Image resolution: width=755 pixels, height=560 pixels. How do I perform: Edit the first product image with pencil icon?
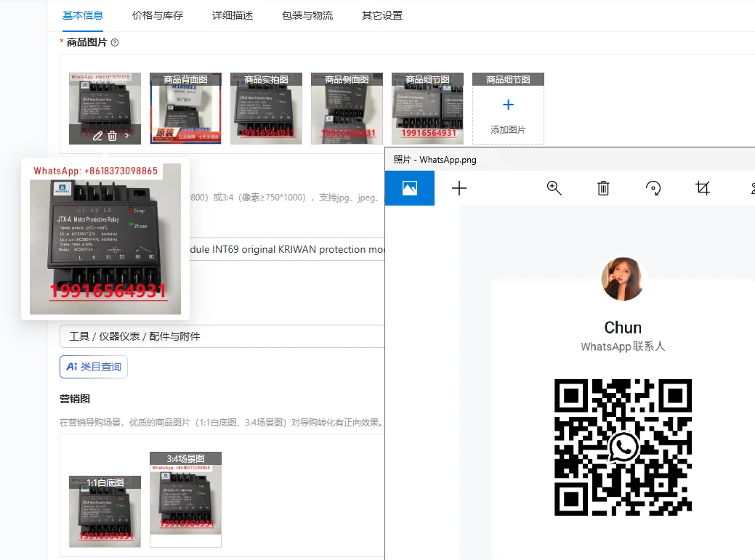click(x=97, y=136)
